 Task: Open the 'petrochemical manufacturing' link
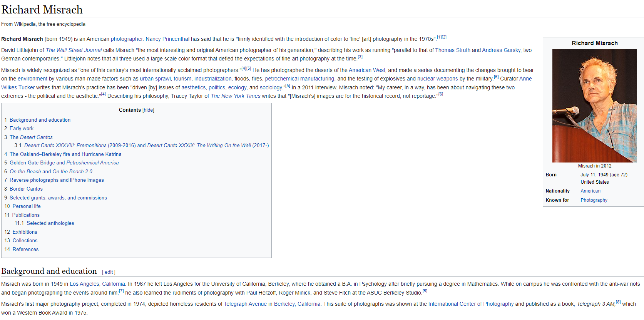pyautogui.click(x=299, y=79)
